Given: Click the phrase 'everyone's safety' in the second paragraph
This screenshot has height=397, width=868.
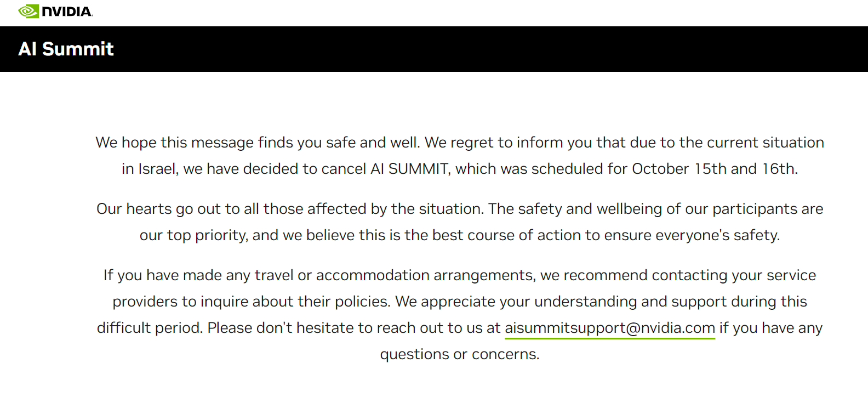Looking at the screenshot, I should (x=717, y=235).
